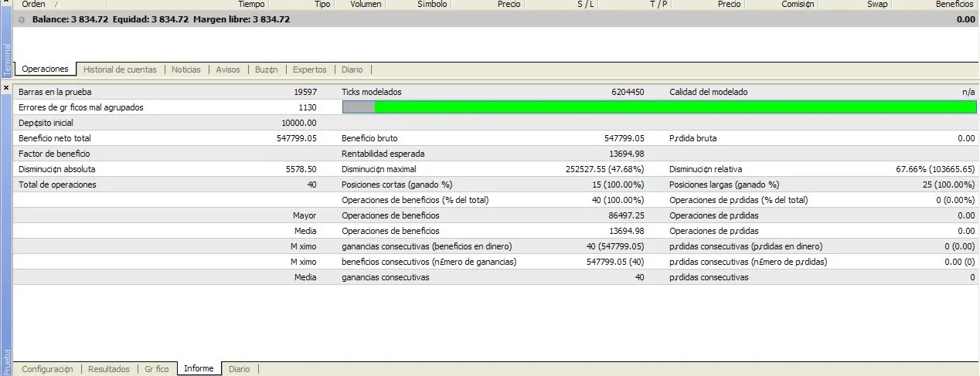The height and width of the screenshot is (376, 980).
Task: Select the Informe report tab
Action: point(199,369)
